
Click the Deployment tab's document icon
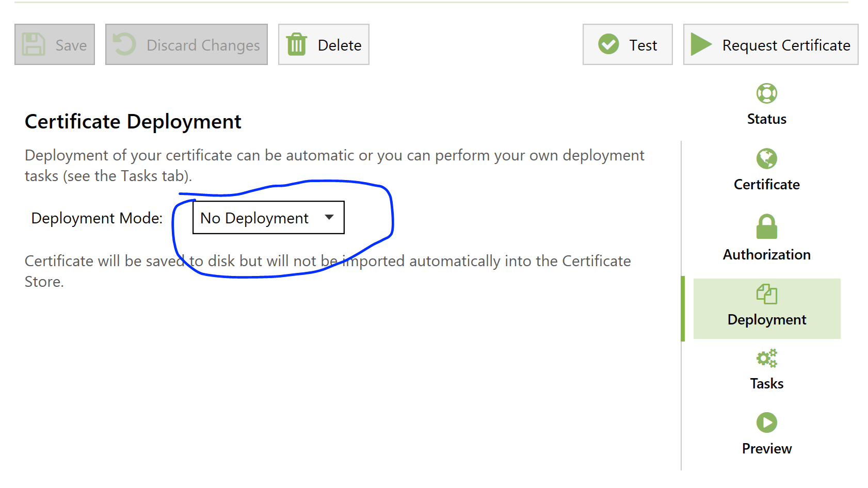tap(766, 294)
